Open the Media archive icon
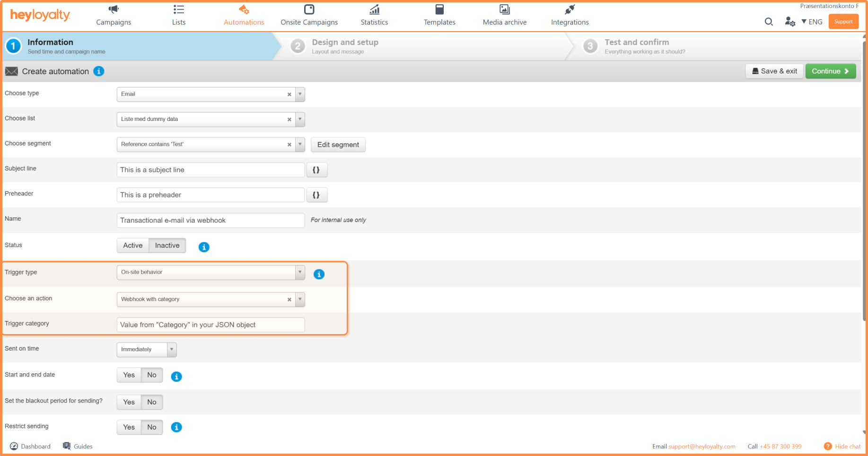Screen dimensions: 868x456 [x=504, y=10]
